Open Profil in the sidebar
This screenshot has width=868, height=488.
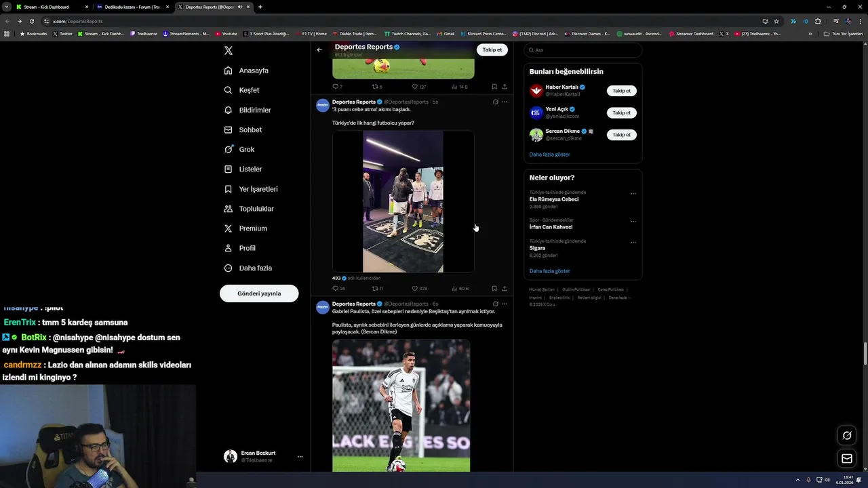click(240, 248)
